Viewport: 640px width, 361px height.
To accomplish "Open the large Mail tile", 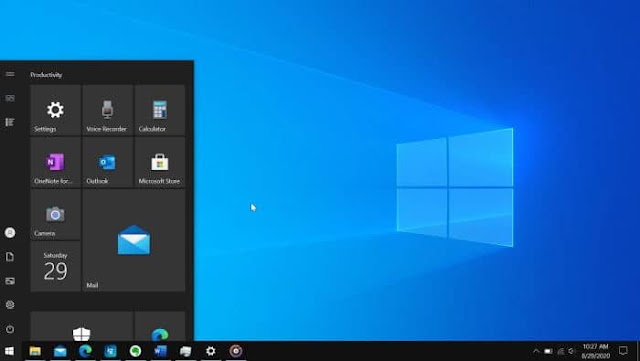I will [x=134, y=241].
